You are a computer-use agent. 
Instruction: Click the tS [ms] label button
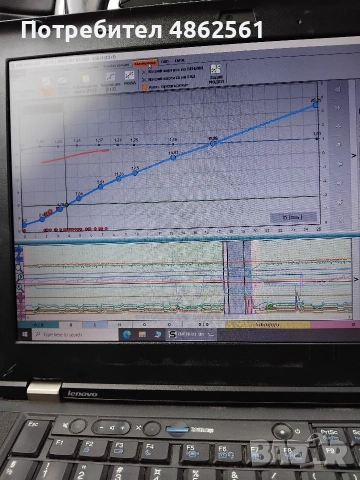pyautogui.click(x=293, y=217)
